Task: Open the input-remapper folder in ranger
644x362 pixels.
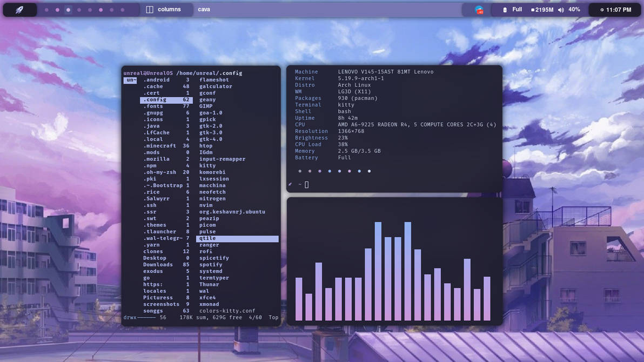Action: [222, 159]
